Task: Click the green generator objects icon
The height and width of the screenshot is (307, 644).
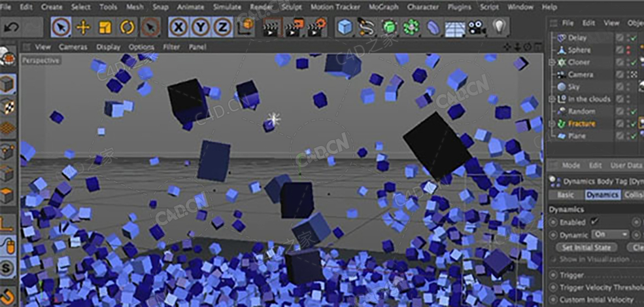Action: pos(390,27)
